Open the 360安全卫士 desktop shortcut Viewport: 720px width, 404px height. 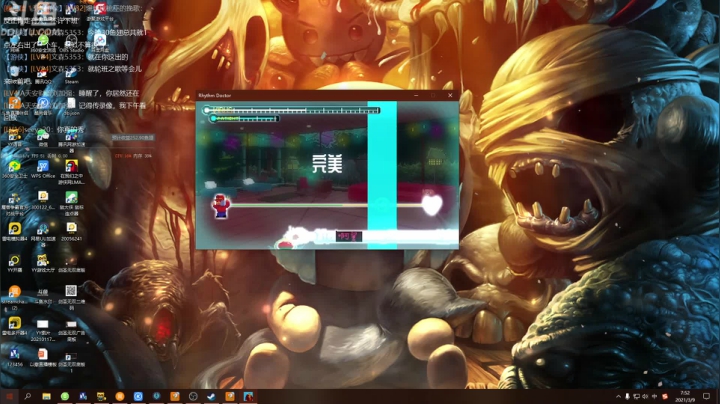[14, 169]
